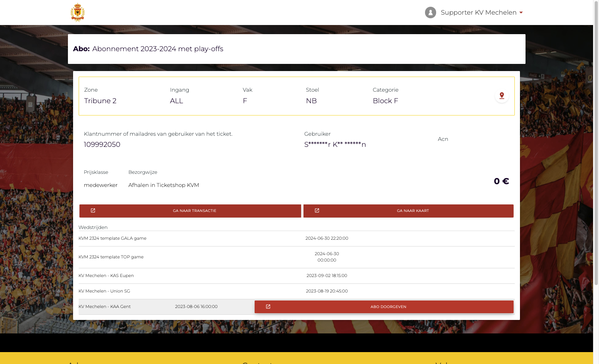Click the Block F category value
The image size is (599, 364).
point(385,101)
